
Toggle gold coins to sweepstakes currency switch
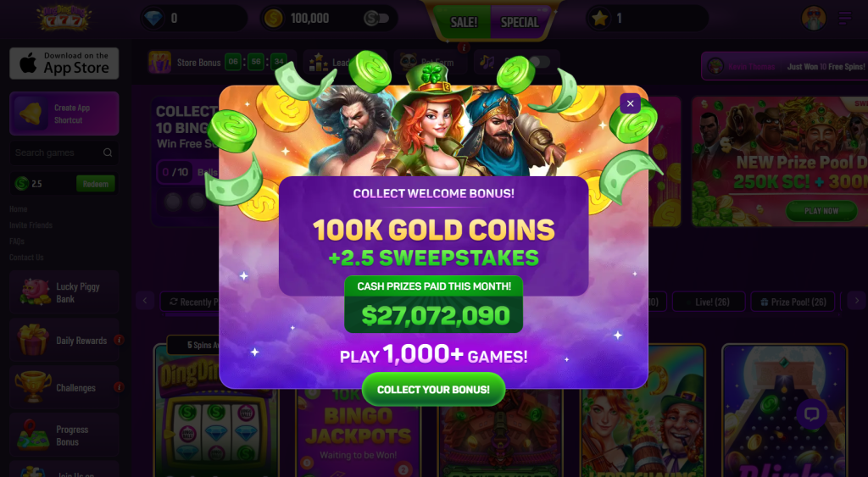tap(377, 19)
